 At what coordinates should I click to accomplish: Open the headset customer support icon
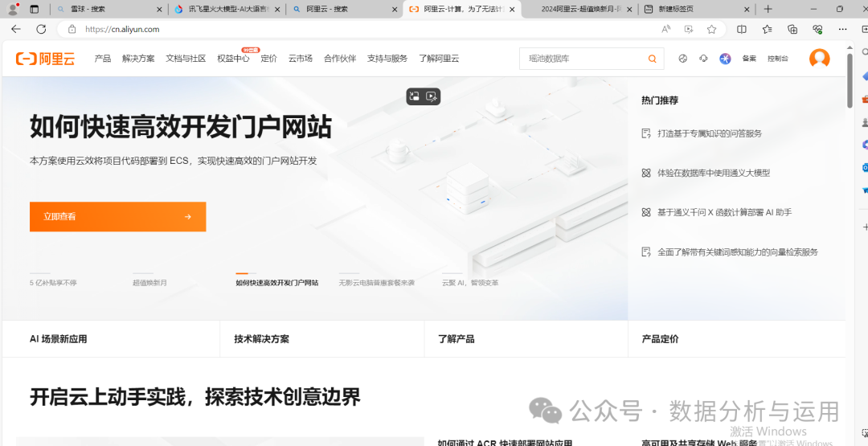click(x=703, y=59)
